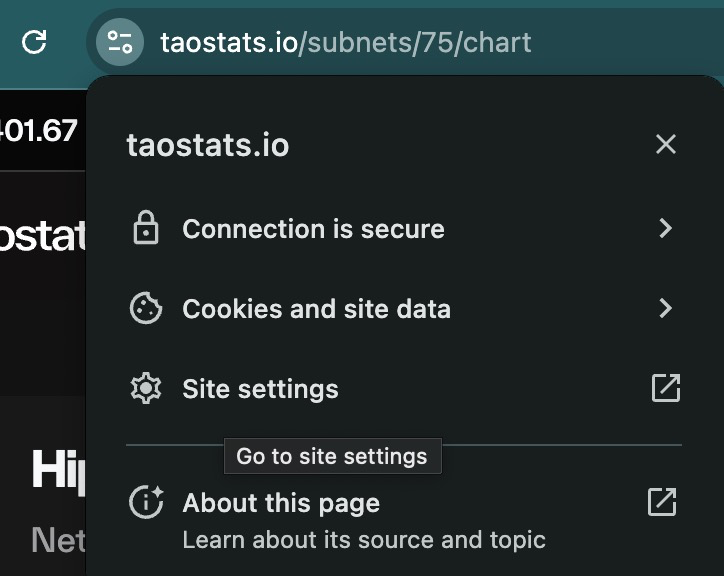Click the external link icon beside Site settings

tap(666, 388)
